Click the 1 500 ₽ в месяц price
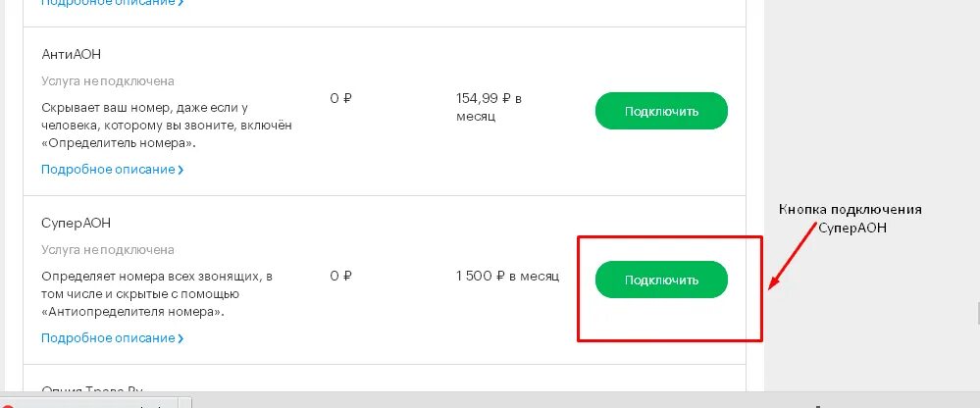 [x=507, y=276]
